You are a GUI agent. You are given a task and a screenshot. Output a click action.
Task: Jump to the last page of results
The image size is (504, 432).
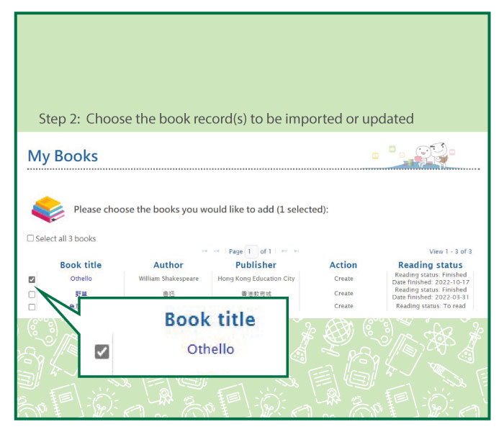296,251
